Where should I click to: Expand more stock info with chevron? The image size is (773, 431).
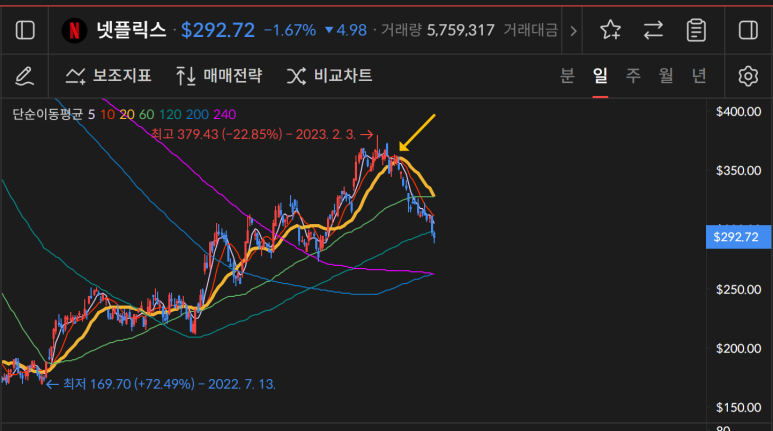point(573,31)
